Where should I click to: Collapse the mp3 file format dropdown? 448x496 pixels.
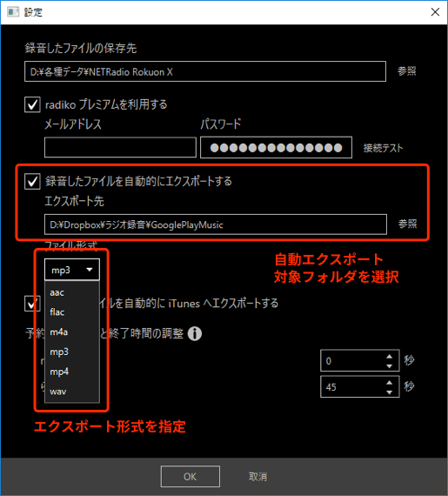pos(72,270)
